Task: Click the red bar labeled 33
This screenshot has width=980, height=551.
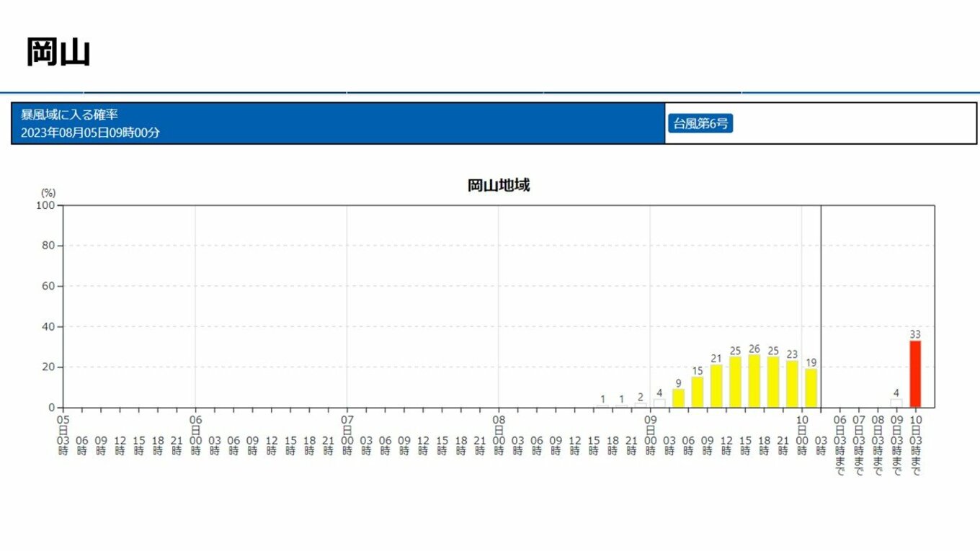Action: pyautogui.click(x=915, y=374)
